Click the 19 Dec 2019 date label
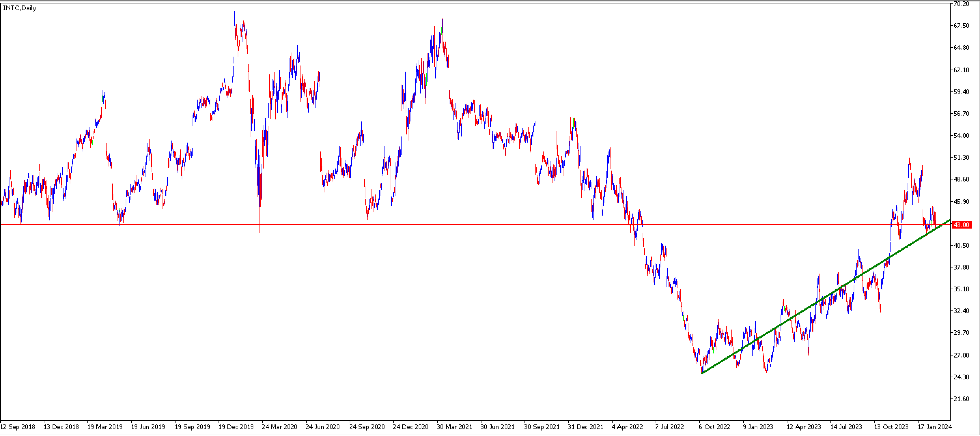This screenshot has height=436, width=980. [x=236, y=427]
